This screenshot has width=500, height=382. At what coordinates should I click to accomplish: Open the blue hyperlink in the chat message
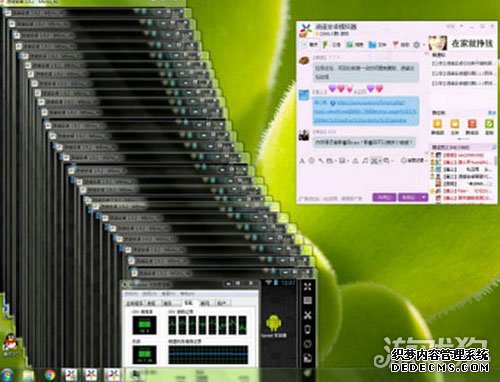coord(366,112)
